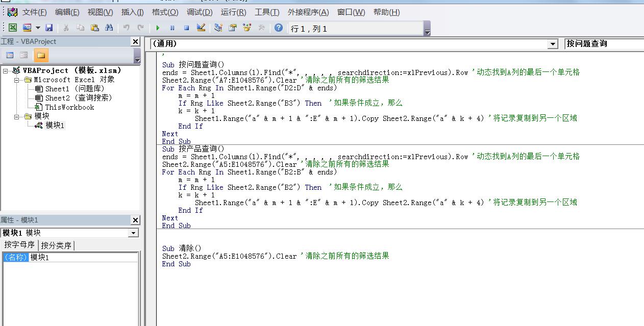
Task: Run the macro with the Run Sub icon
Action: pyautogui.click(x=158, y=28)
